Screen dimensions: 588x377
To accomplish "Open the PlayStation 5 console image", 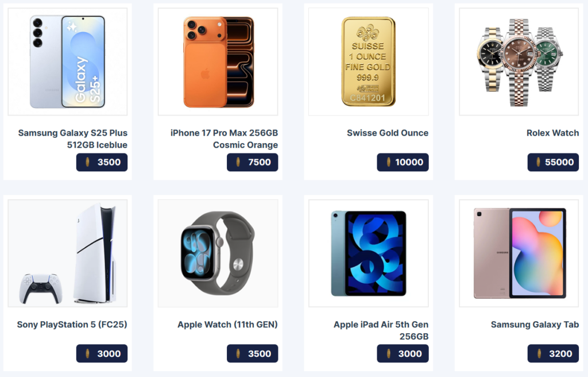I will (x=68, y=253).
